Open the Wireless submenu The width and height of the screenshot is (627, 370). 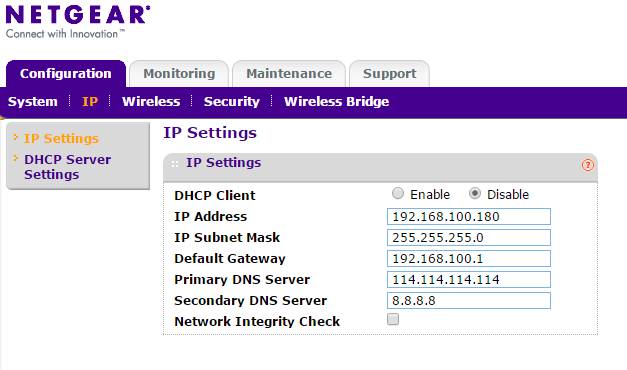151,102
